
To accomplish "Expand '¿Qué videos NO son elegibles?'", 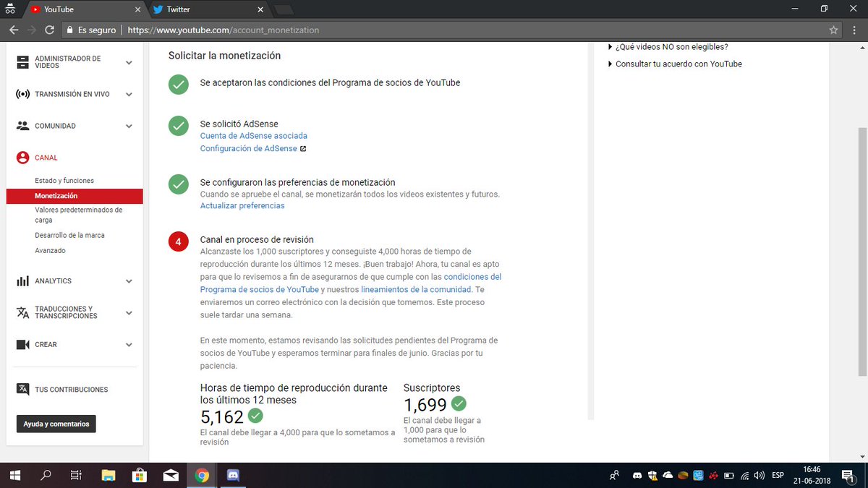I will tap(668, 46).
